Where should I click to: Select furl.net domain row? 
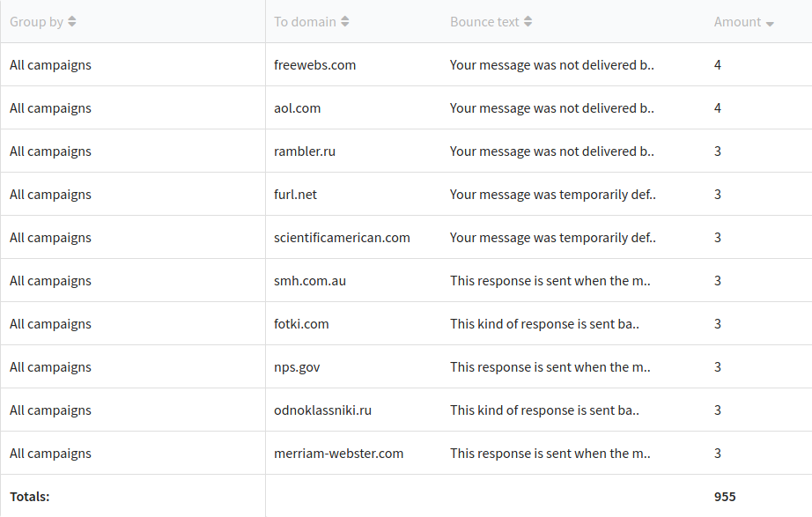pyautogui.click(x=295, y=195)
